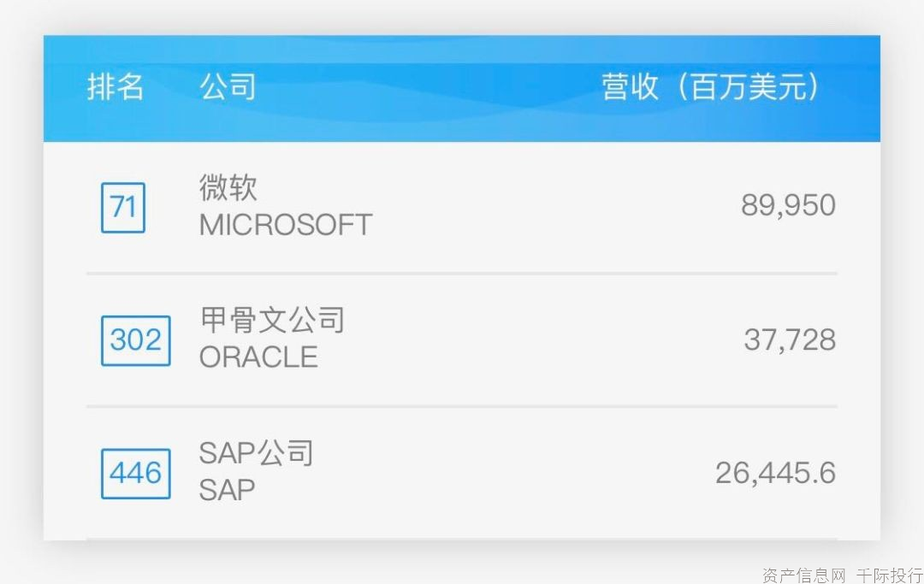
Task: Select SAP revenue value 26,445.6
Action: pyautogui.click(x=775, y=473)
